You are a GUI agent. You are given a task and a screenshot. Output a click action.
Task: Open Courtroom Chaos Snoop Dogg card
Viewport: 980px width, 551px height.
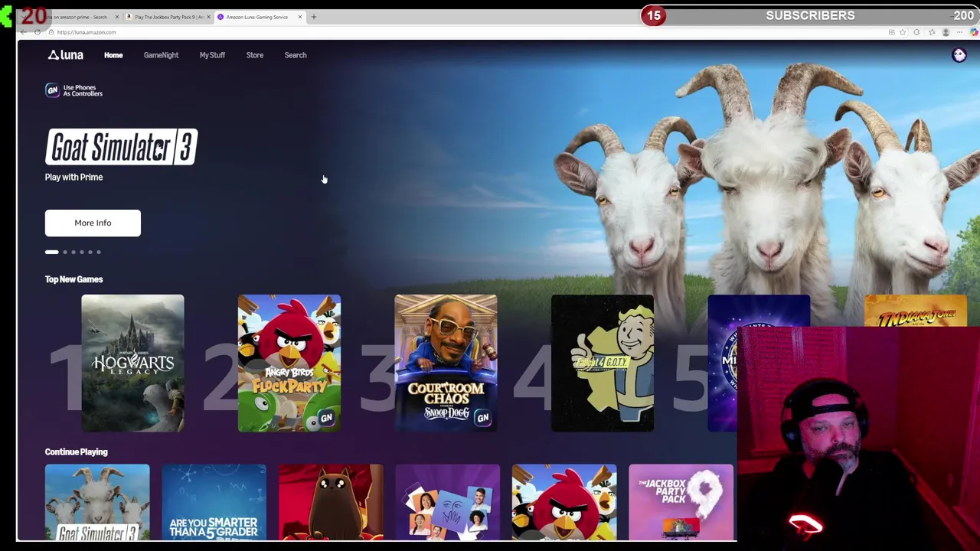click(446, 363)
